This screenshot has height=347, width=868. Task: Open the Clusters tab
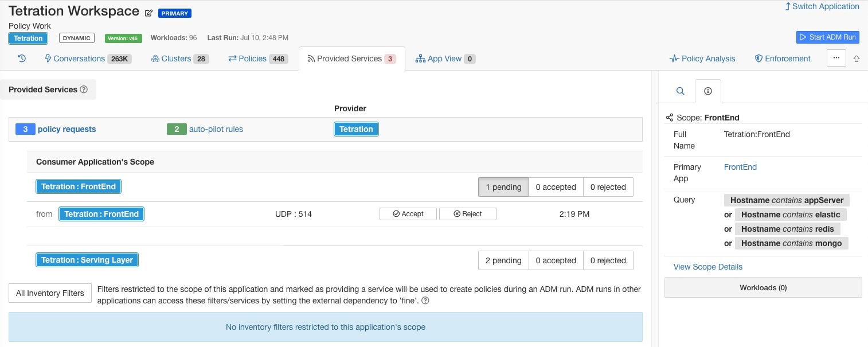[180, 59]
